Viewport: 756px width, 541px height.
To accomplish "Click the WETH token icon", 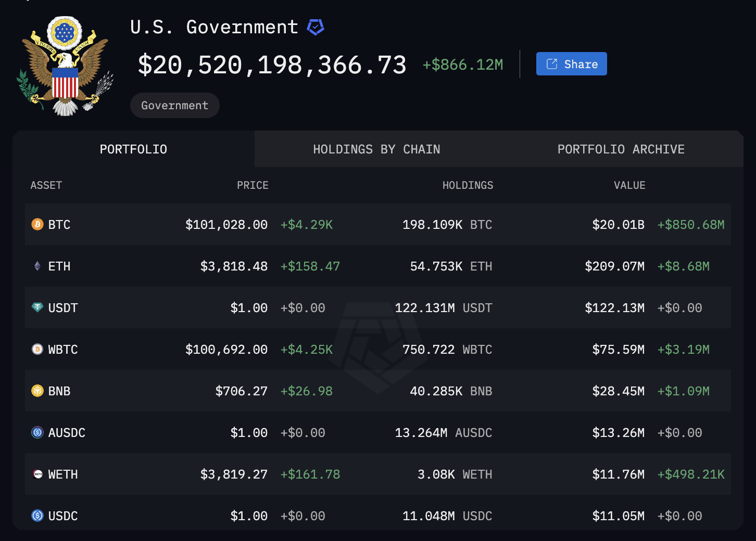I will click(37, 474).
